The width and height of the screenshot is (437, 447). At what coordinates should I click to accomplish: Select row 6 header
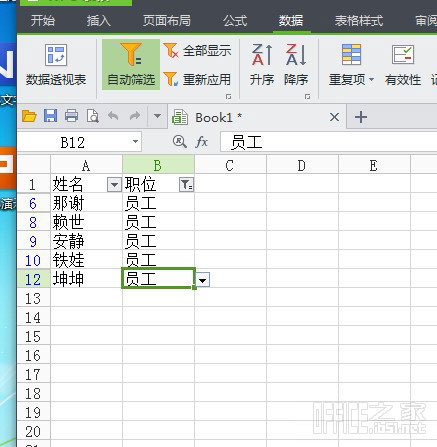(x=33, y=203)
